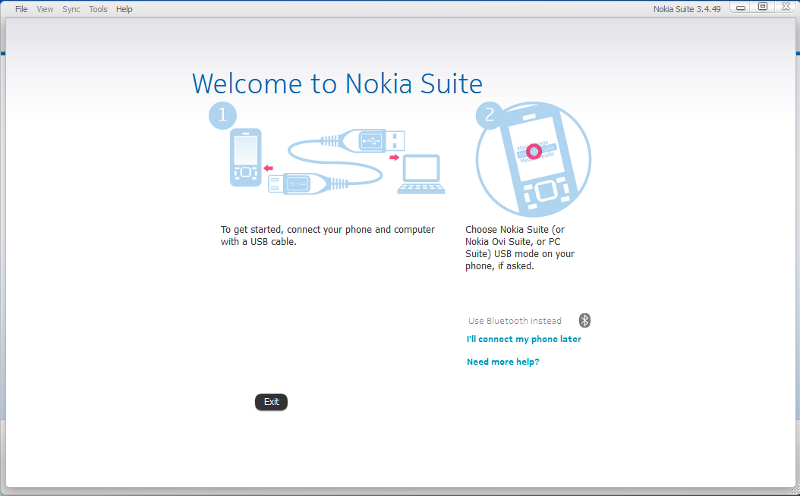Click the laptop computer illustration
The width and height of the screenshot is (800, 496).
(420, 174)
